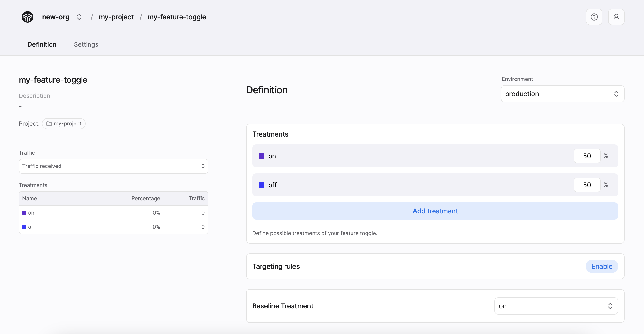Screen dimensions: 644x334
Task: Open the Baseline Treatment dropdown
Action: [x=556, y=306]
